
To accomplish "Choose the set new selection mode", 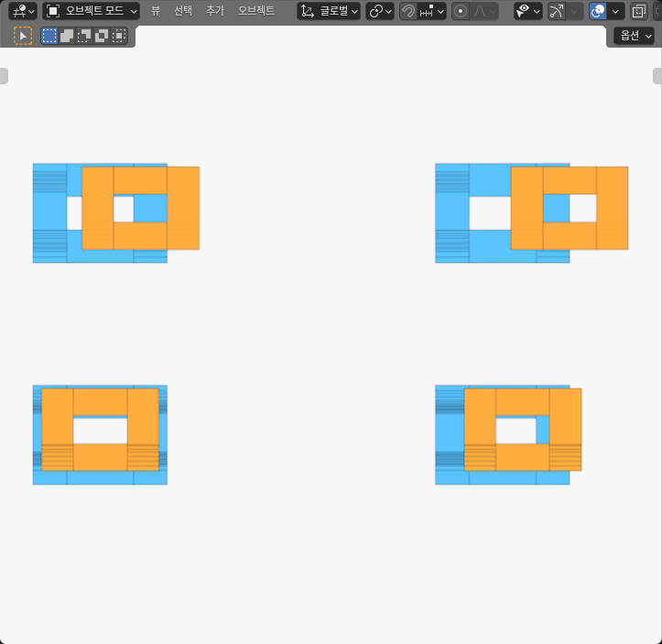I will pyautogui.click(x=49, y=36).
